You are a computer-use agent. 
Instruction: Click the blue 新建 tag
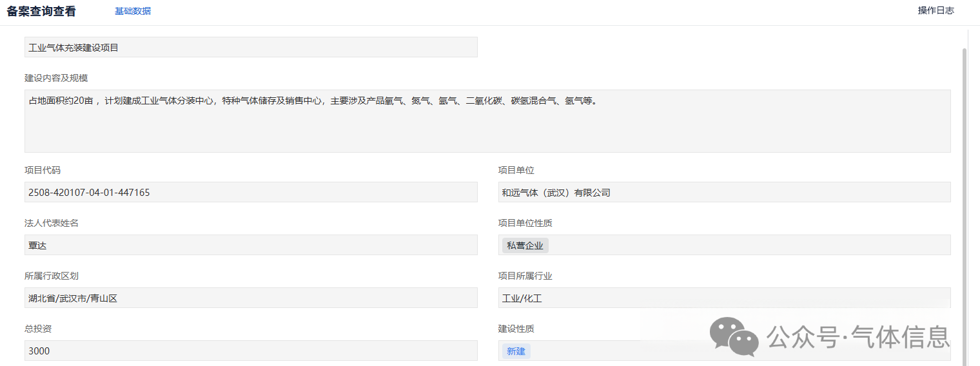coord(516,351)
